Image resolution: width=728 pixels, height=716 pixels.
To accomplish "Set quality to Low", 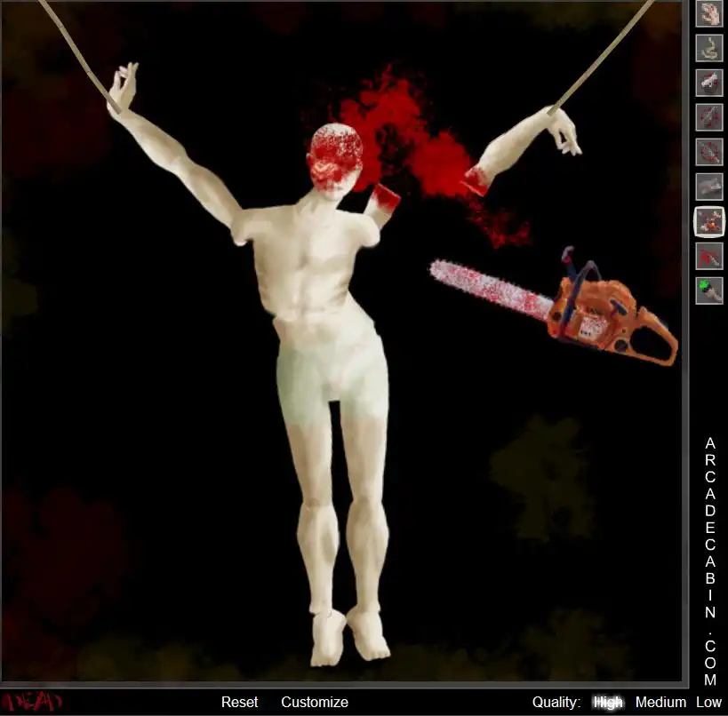I will [x=708, y=702].
